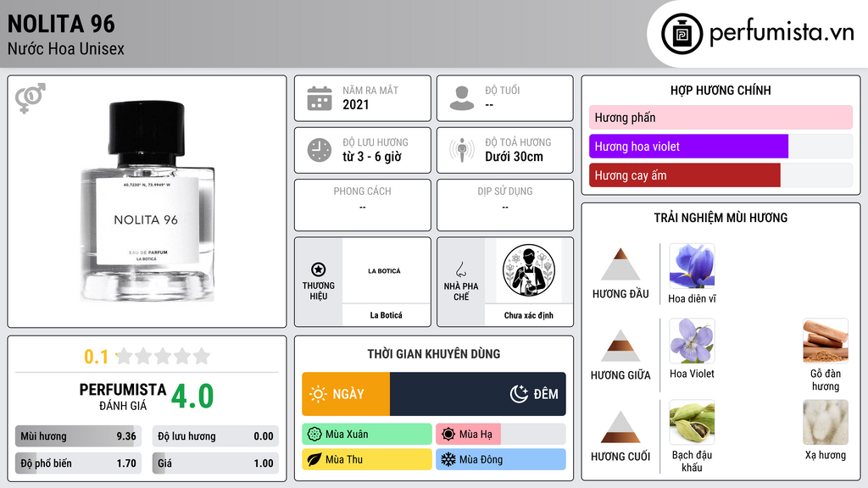The image size is (868, 488).
Task: Click the unisex gender symbol icon
Action: click(x=31, y=98)
